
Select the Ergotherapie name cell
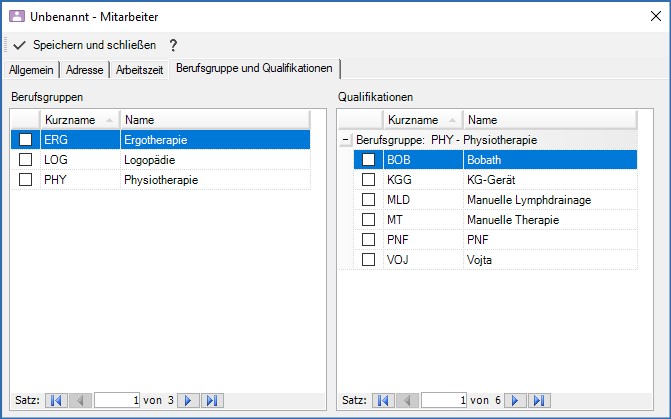pos(215,140)
